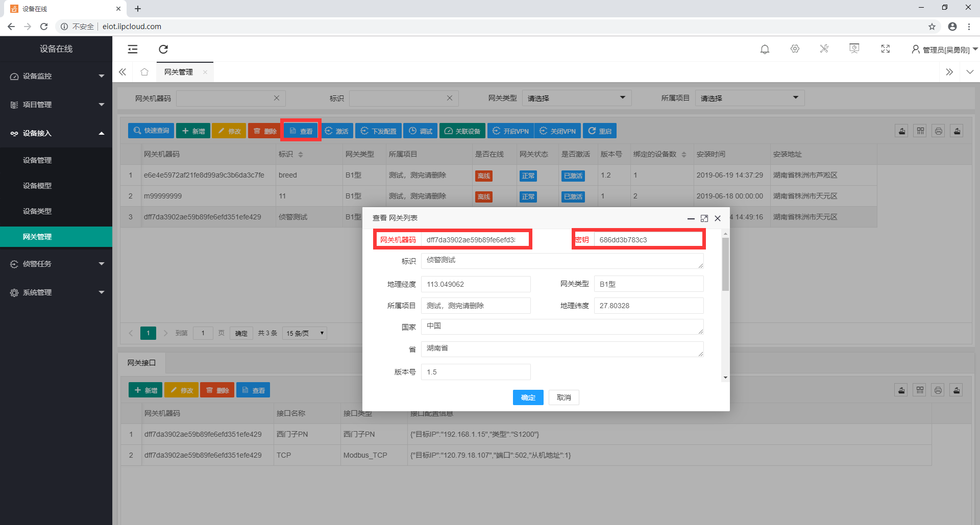Open the 所属项目 filter dropdown
The width and height of the screenshot is (980, 525).
(750, 98)
